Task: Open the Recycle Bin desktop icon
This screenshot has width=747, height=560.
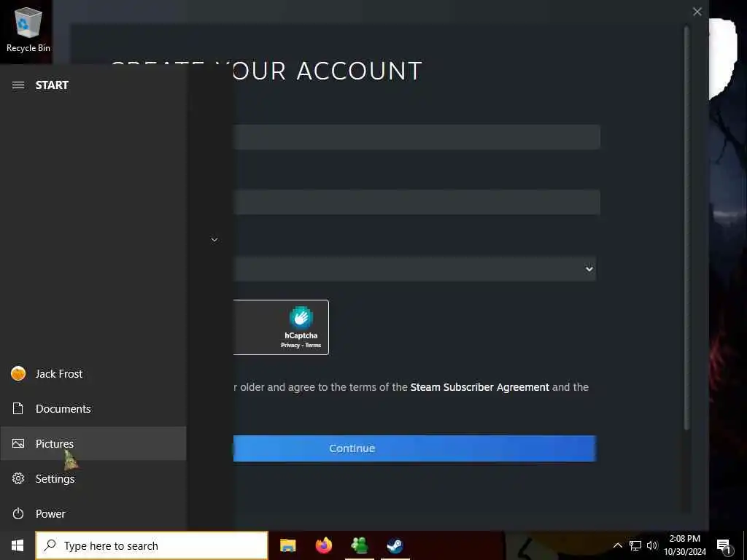Action: coord(28,29)
